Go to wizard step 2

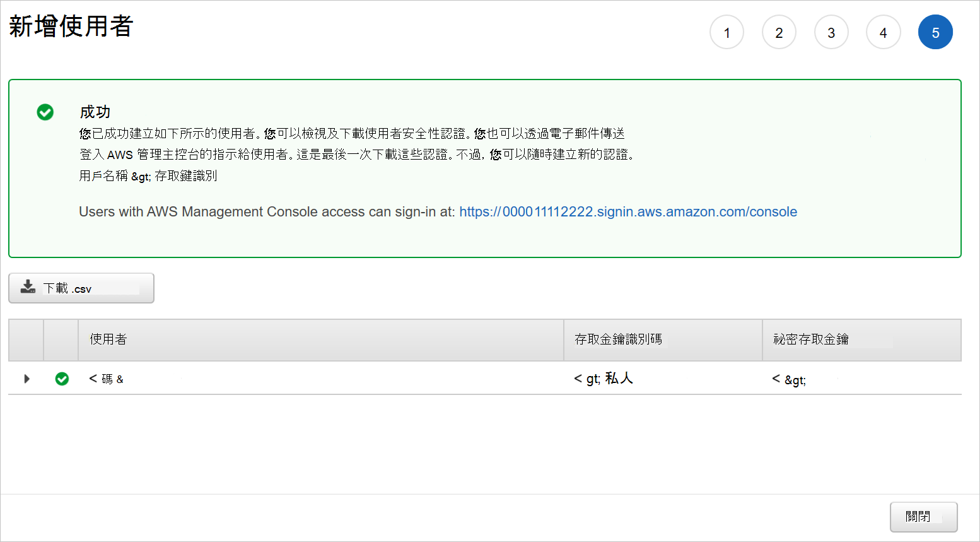click(x=779, y=32)
